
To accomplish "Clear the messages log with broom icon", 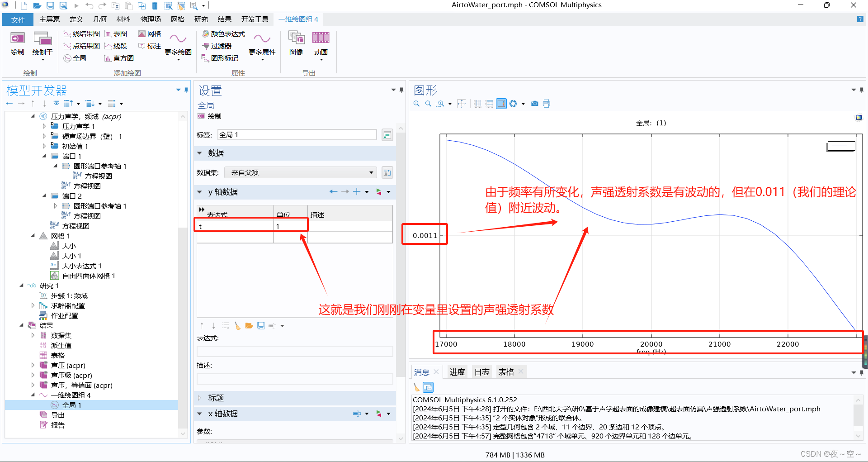I will coord(416,387).
